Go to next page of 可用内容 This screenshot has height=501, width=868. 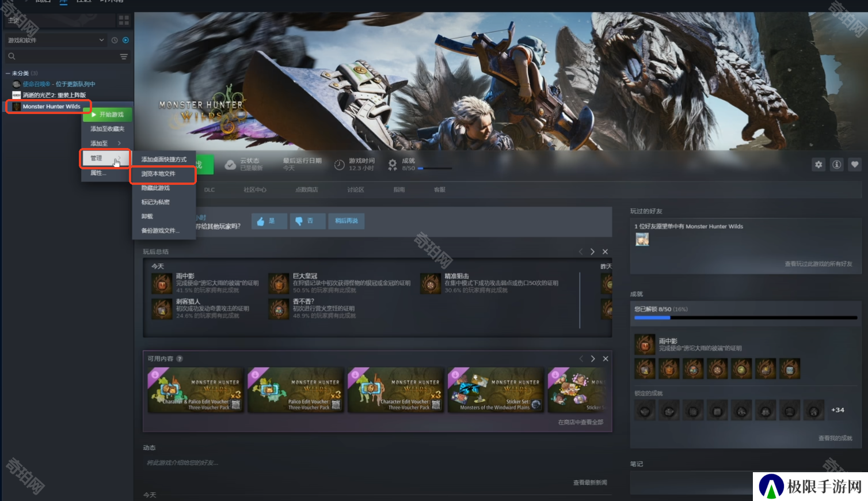(593, 359)
